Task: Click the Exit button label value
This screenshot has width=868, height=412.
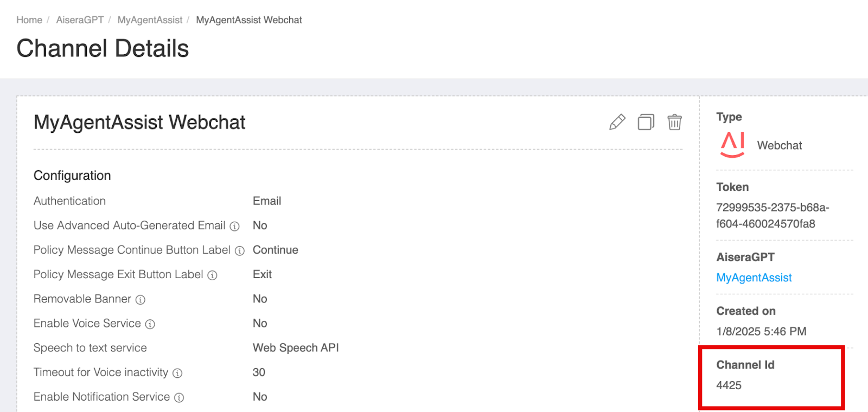Action: pyautogui.click(x=262, y=274)
